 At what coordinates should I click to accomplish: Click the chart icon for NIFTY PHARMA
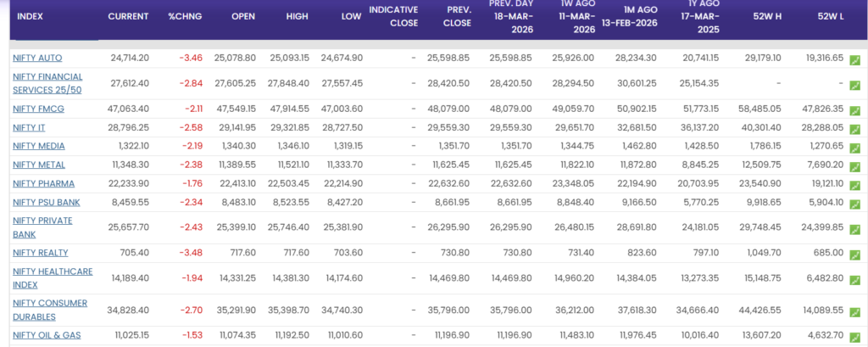[854, 185]
